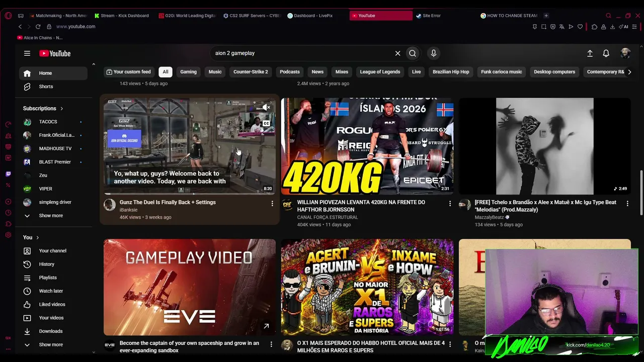This screenshot has width=644, height=362.
Task: Open the Gunz The Duel video title
Action: point(168,203)
